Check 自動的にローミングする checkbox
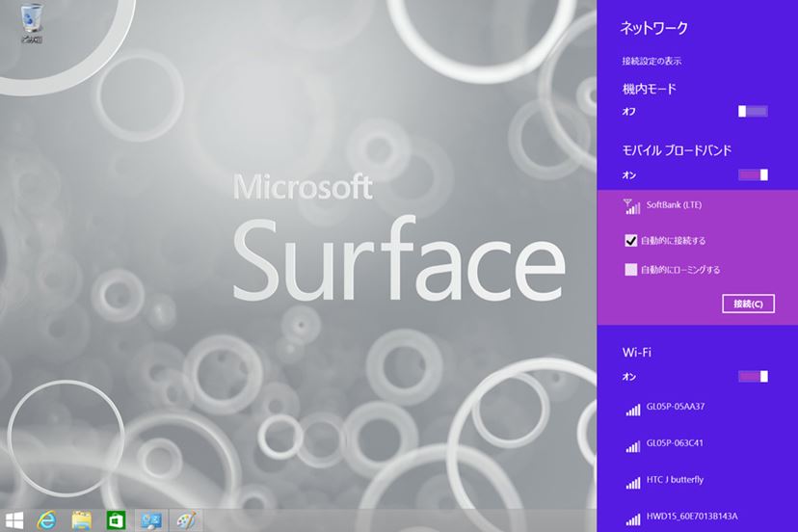Screen dimensions: 798x532 coord(630,270)
